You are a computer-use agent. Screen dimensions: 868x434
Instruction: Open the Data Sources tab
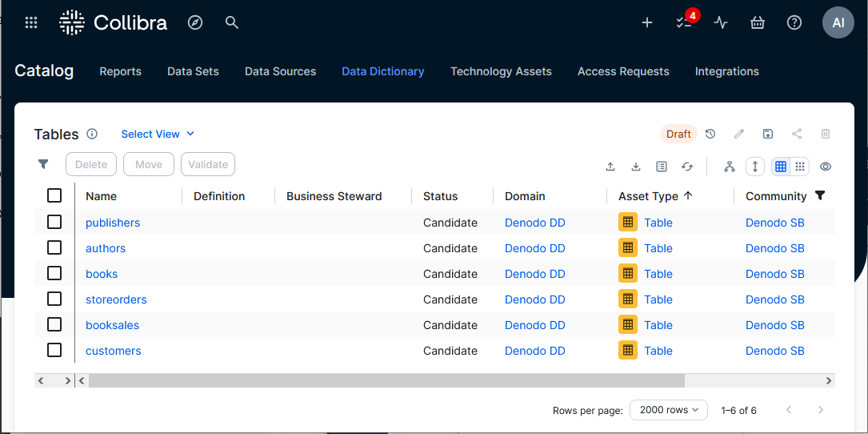[x=281, y=71]
